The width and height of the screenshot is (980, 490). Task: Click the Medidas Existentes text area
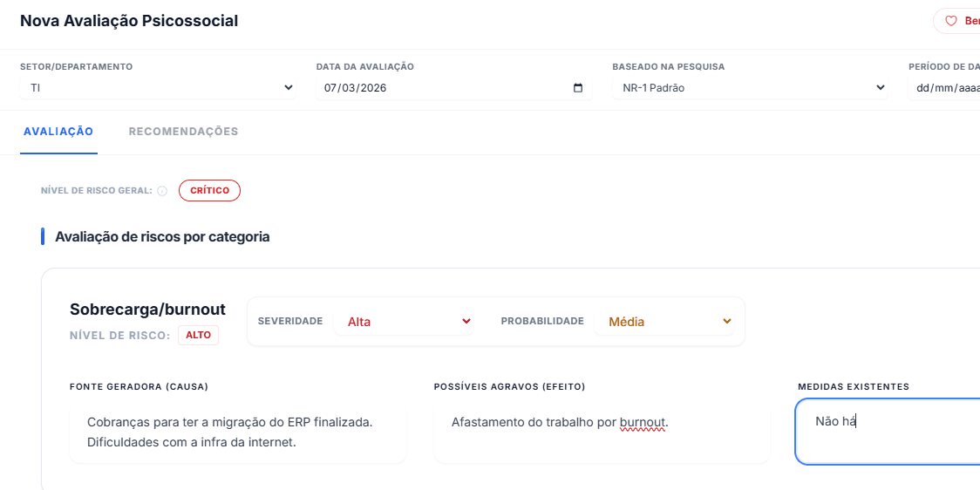tap(888, 432)
